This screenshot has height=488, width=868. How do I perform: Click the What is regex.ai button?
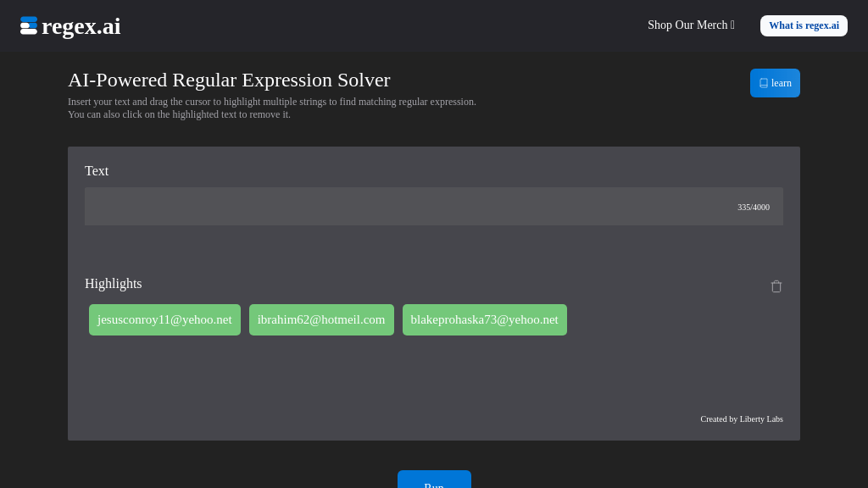point(804,25)
